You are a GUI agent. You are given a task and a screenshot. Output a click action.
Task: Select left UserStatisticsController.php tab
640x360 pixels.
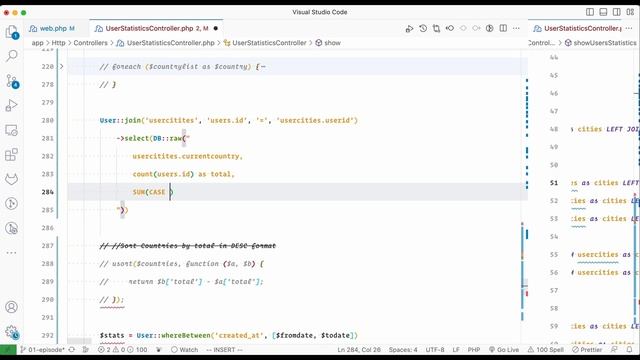156,29
